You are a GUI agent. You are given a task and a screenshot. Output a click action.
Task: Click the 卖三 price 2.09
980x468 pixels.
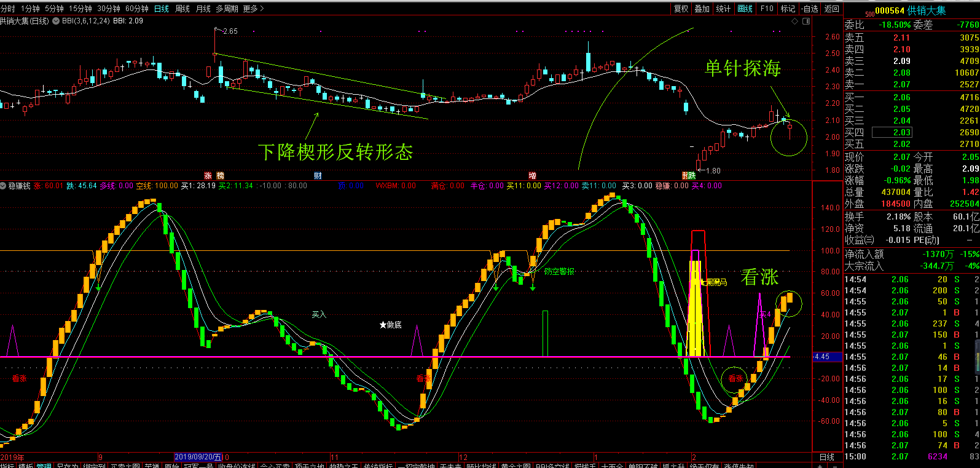coord(901,61)
